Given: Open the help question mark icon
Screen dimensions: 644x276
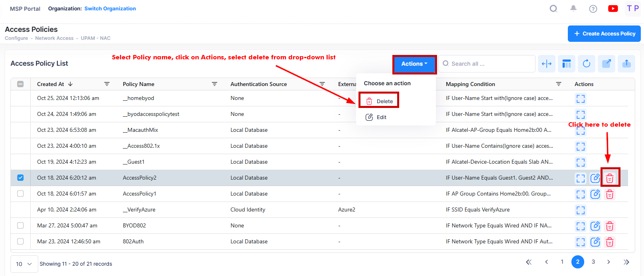Looking at the screenshot, I should pos(593,9).
